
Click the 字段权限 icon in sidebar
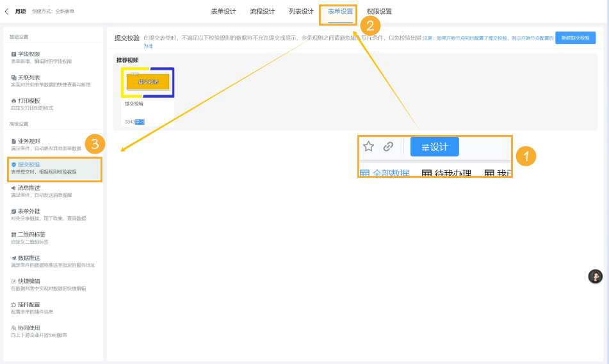pyautogui.click(x=13, y=54)
